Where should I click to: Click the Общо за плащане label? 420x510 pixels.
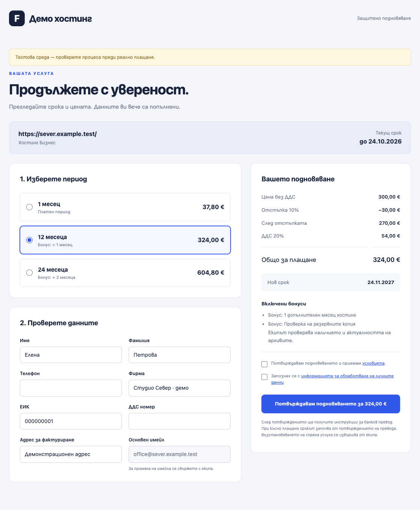pyautogui.click(x=289, y=260)
